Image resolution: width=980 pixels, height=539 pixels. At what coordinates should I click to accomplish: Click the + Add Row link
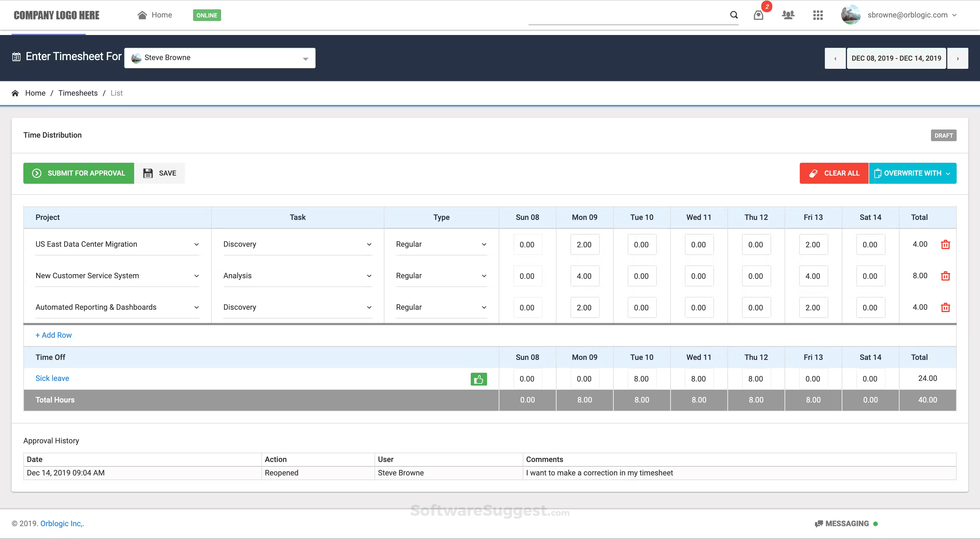(x=54, y=335)
